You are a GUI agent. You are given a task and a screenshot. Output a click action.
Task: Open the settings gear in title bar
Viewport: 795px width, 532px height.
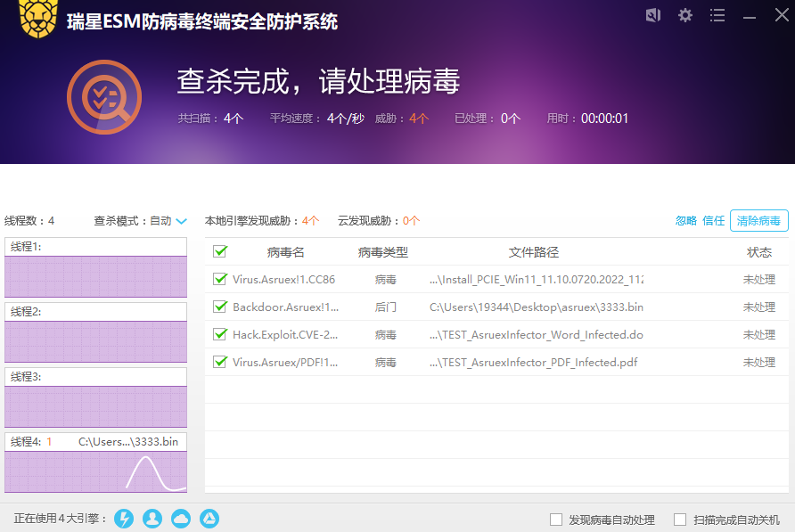point(685,15)
